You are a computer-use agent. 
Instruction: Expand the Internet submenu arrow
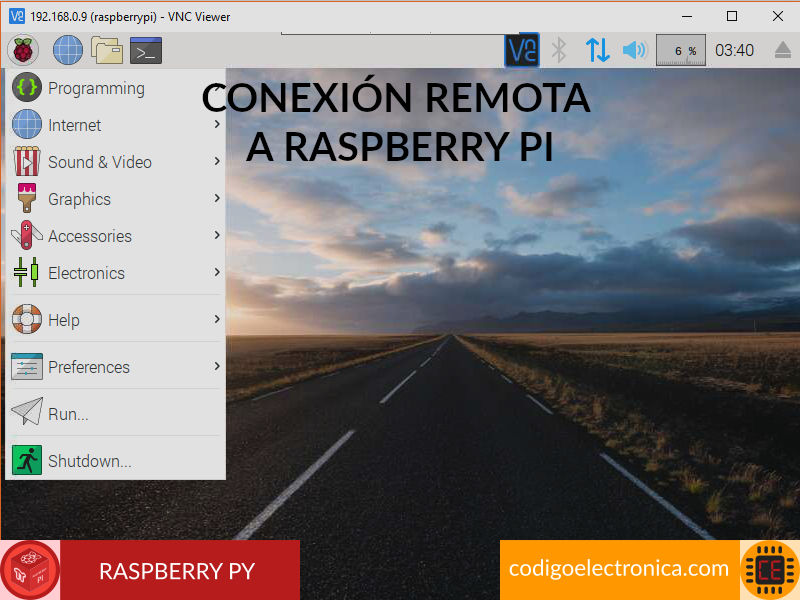tap(217, 124)
